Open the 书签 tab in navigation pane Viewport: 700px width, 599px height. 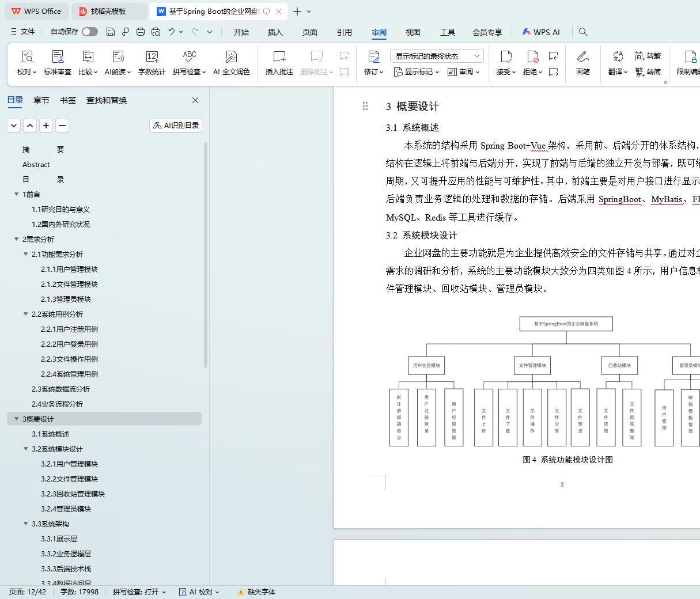click(67, 100)
